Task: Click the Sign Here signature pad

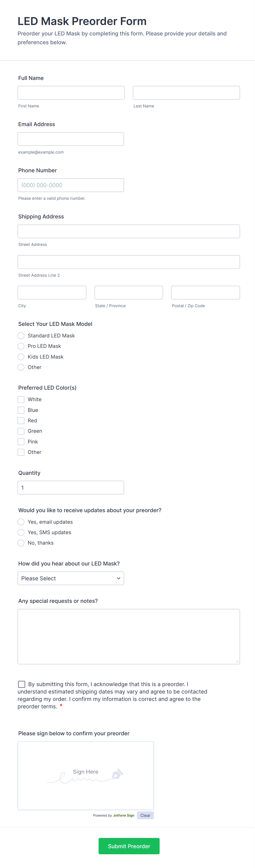Action: pyautogui.click(x=86, y=775)
